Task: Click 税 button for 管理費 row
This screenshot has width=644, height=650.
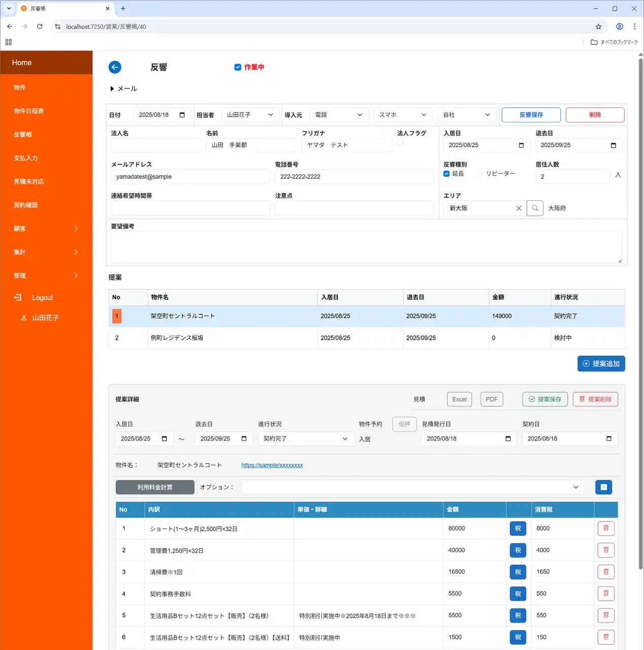Action: click(x=518, y=550)
